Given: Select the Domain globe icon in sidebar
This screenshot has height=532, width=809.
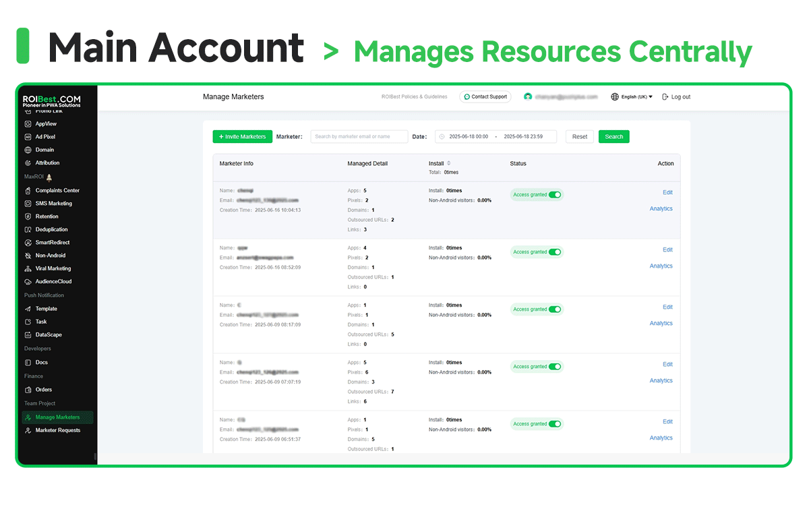Looking at the screenshot, I should pyautogui.click(x=28, y=150).
